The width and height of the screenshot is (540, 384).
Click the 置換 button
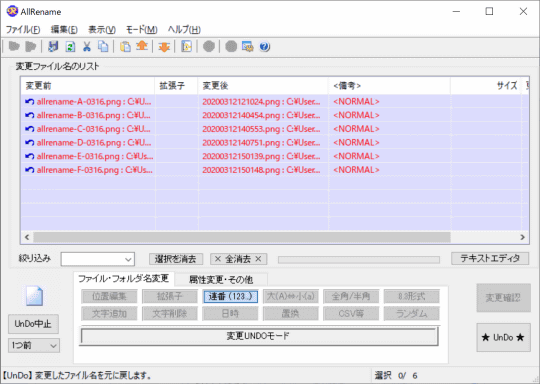coord(291,314)
